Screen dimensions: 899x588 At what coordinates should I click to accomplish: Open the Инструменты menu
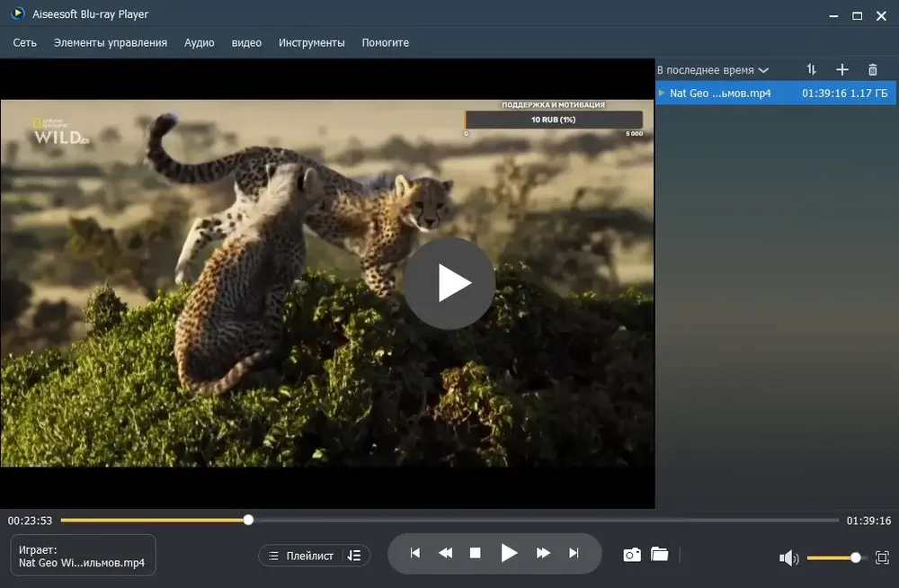[311, 42]
